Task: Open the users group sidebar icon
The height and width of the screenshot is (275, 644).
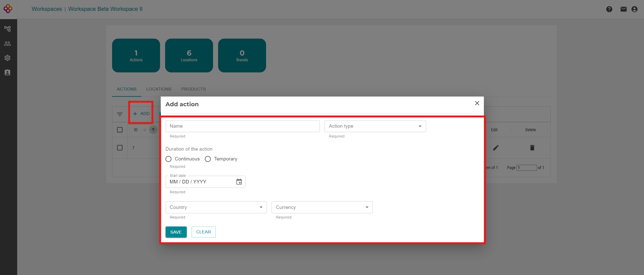Action: pyautogui.click(x=8, y=43)
